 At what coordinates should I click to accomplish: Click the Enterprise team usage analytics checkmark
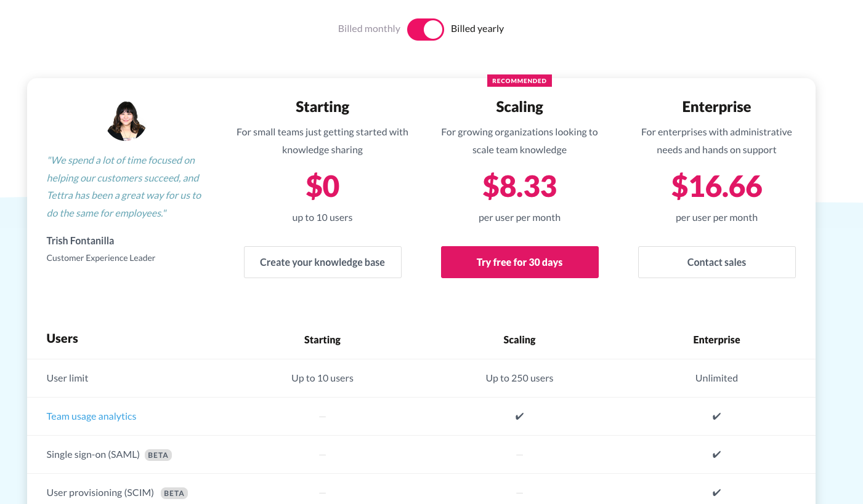pos(716,417)
